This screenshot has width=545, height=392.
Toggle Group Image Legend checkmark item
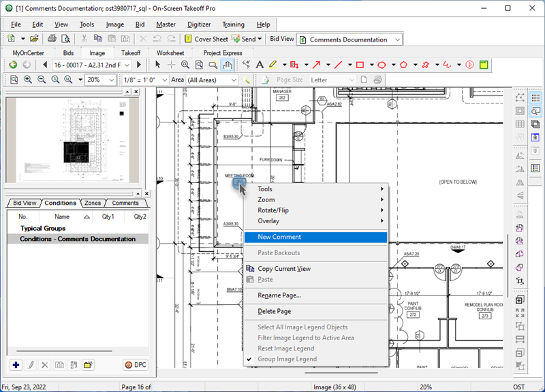[315, 359]
